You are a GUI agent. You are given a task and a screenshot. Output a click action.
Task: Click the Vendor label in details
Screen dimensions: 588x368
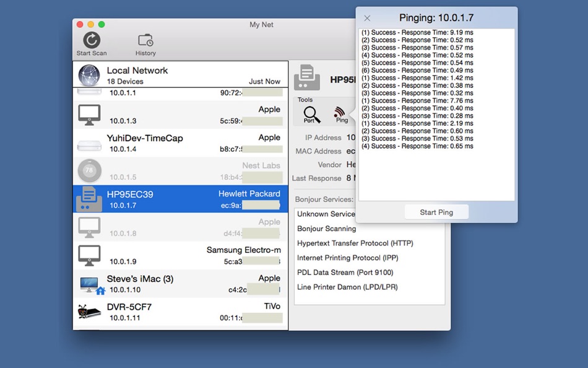point(330,165)
